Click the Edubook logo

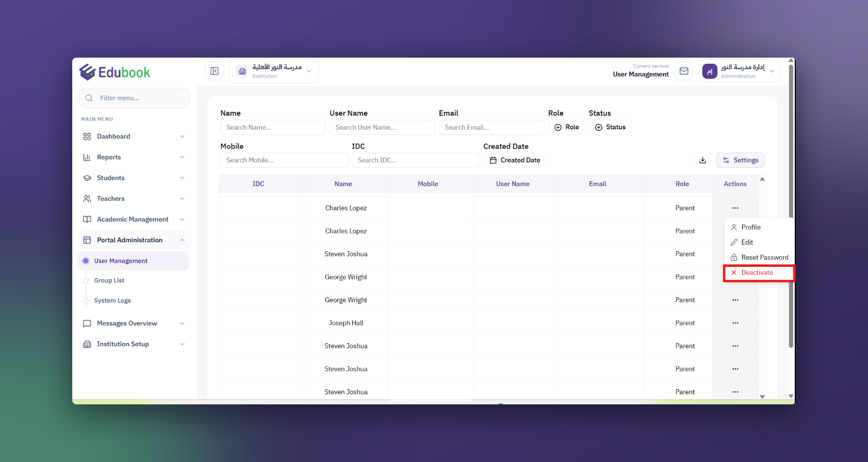[115, 72]
